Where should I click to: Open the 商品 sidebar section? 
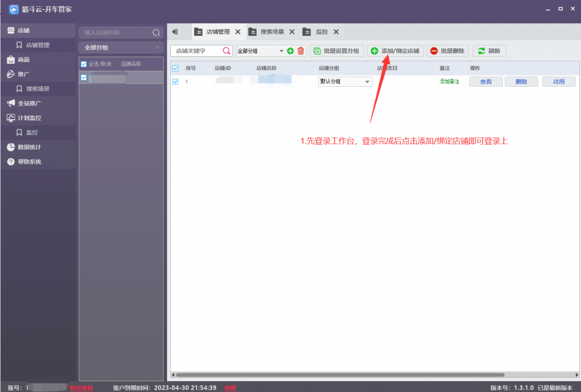(38, 60)
